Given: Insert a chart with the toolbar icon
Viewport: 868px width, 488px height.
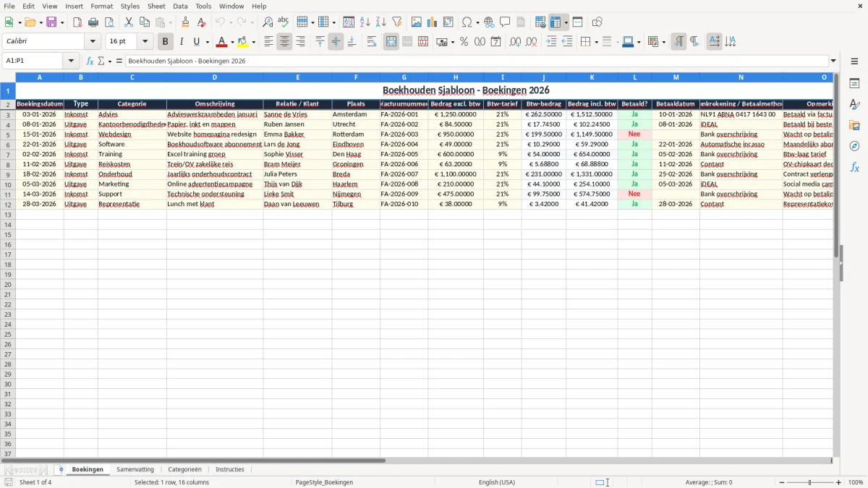Looking at the screenshot, I should click(x=433, y=22).
